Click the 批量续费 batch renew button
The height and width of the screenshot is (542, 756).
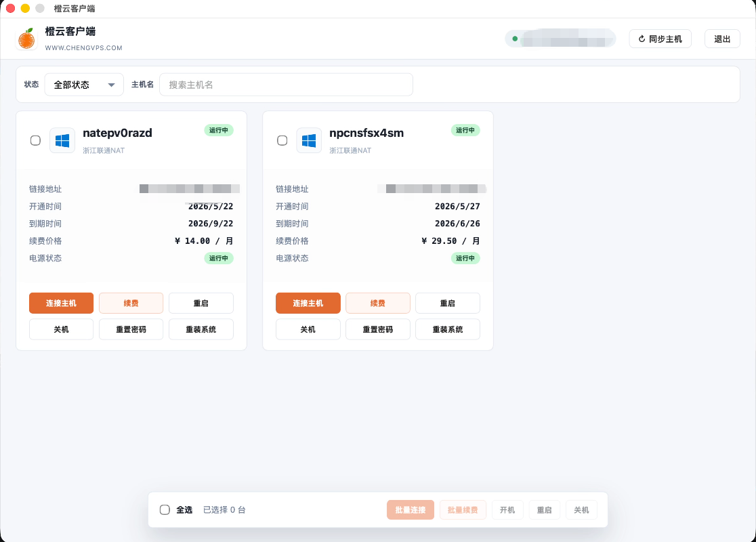click(x=463, y=509)
